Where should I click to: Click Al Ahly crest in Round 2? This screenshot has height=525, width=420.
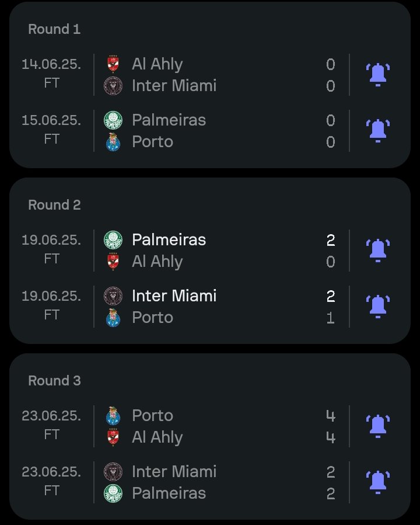pyautogui.click(x=113, y=262)
